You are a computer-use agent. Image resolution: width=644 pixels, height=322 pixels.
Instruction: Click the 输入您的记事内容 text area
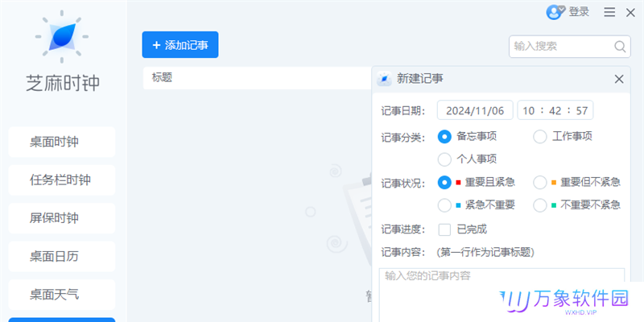[502, 295]
